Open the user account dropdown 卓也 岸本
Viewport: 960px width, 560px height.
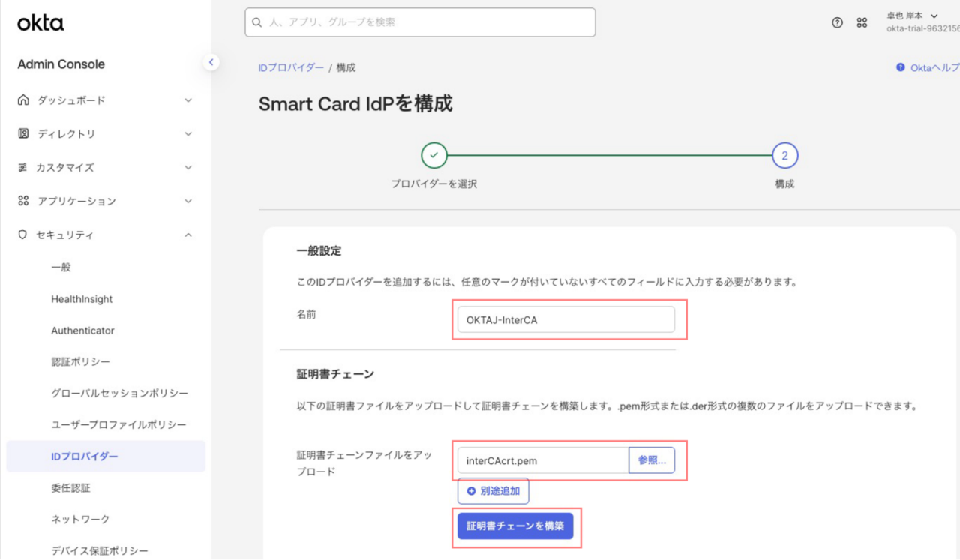[x=913, y=16]
